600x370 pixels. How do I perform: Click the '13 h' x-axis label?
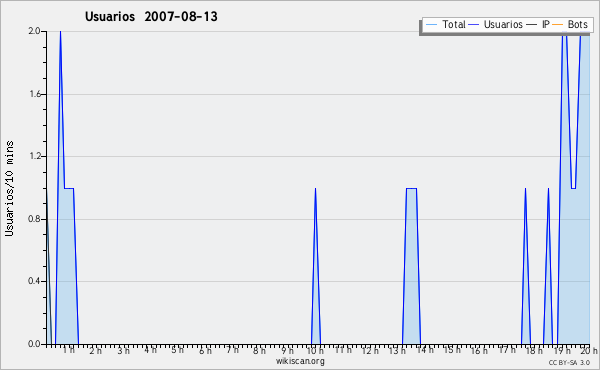tap(397, 350)
